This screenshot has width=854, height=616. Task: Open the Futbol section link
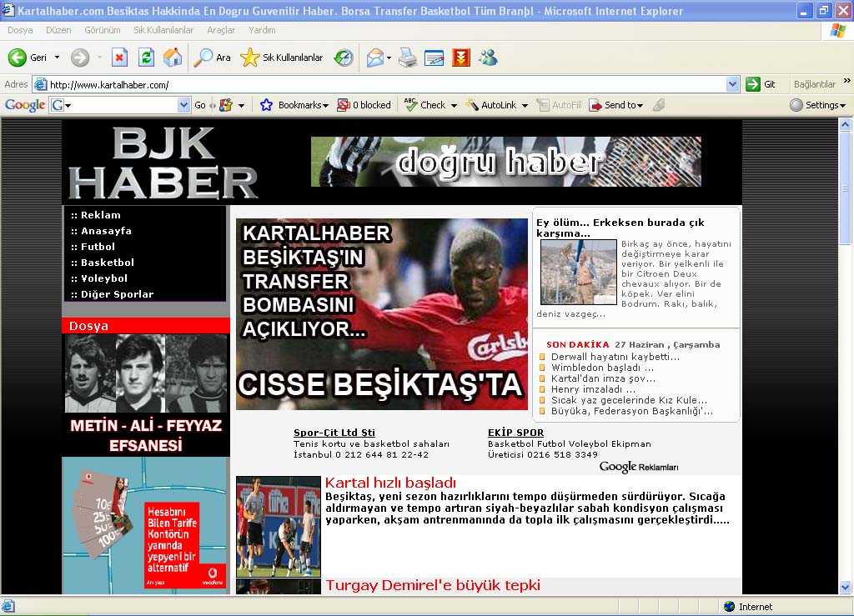click(x=98, y=247)
